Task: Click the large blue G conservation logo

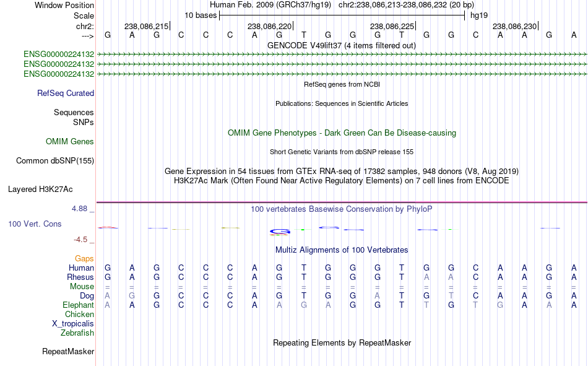Action: (280, 232)
